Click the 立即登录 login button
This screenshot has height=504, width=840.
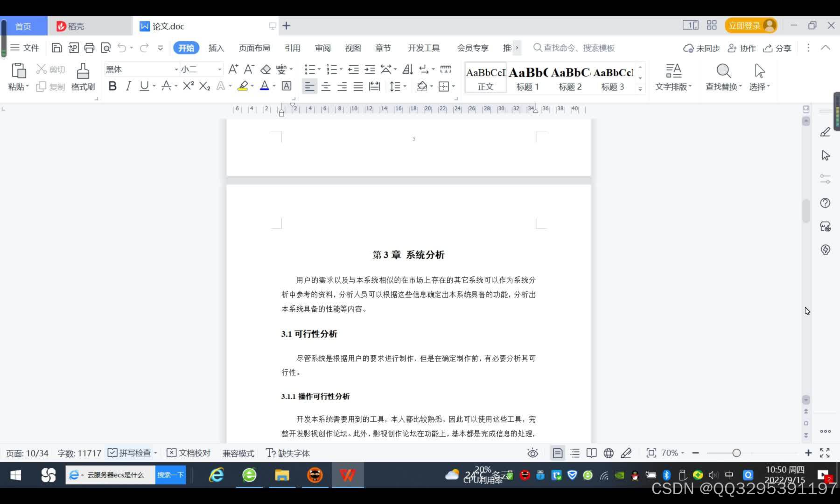pos(750,26)
